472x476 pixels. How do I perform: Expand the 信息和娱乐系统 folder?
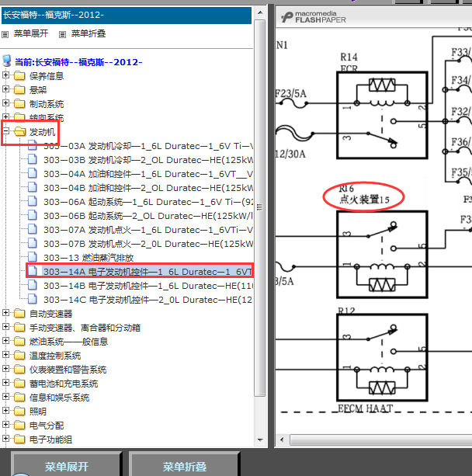point(5,396)
